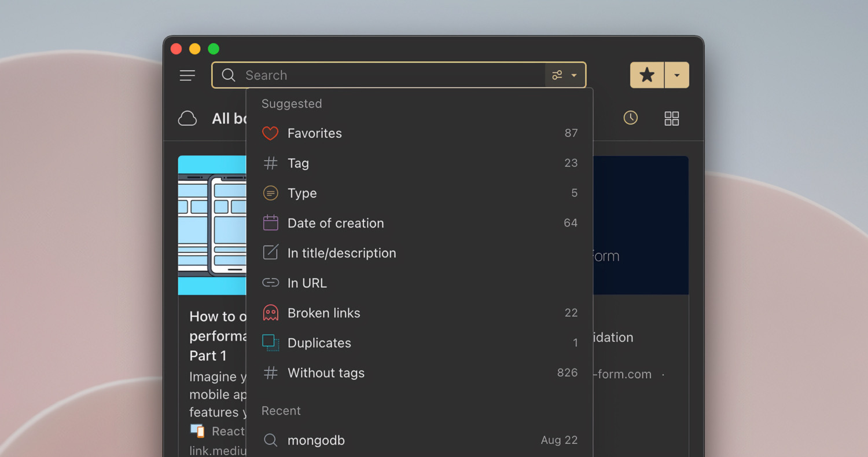868x457 pixels.
Task: Click the magnifier icon in search bar
Action: point(229,75)
